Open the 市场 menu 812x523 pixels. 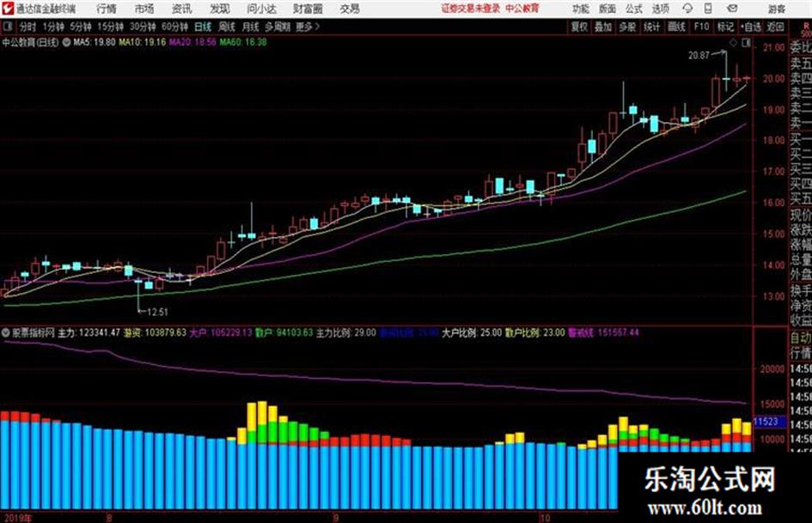click(x=144, y=9)
